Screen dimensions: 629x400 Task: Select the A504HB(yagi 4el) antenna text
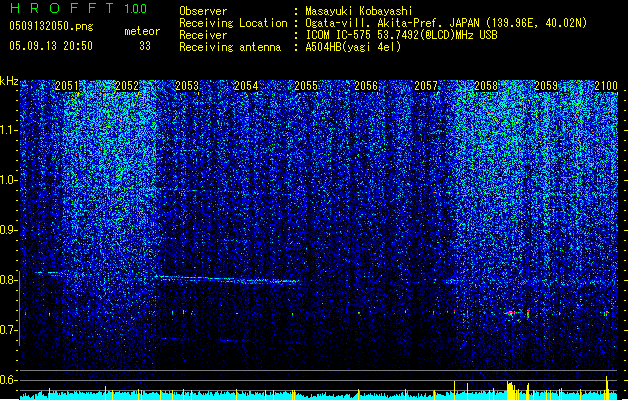coord(353,47)
